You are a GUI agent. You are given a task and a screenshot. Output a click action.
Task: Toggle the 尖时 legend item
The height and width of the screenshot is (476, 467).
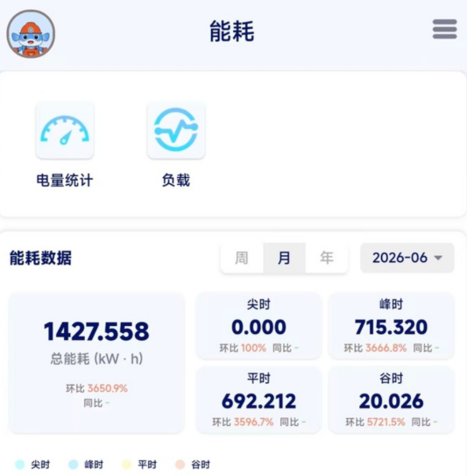point(32,465)
